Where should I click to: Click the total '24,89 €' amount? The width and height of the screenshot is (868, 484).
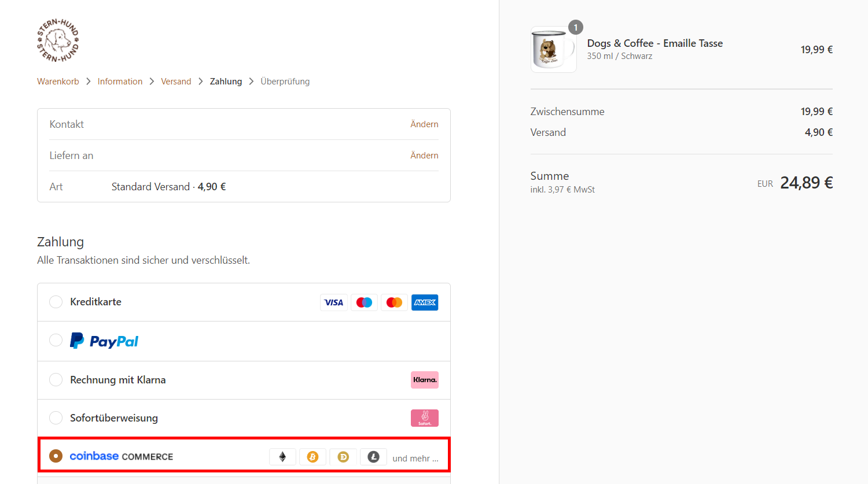tap(807, 183)
